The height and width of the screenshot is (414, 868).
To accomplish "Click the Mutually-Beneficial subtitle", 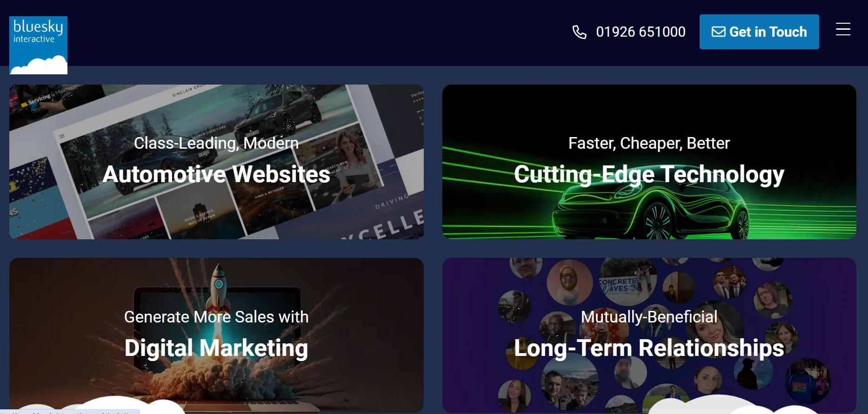I will pos(649,317).
